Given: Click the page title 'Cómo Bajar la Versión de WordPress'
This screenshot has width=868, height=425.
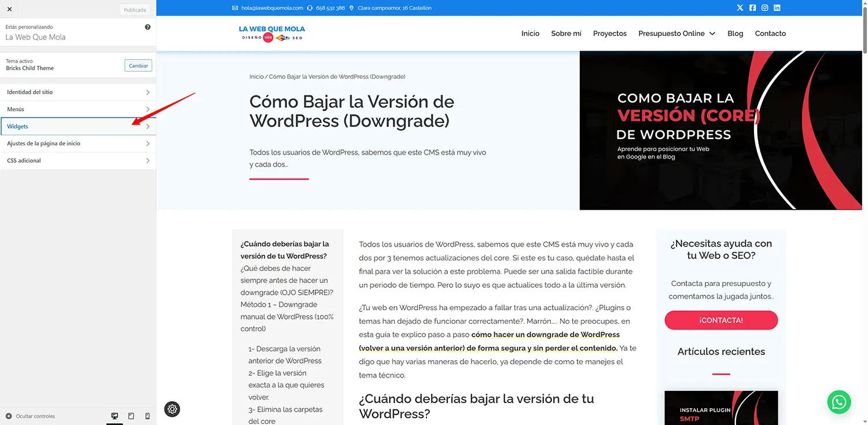Looking at the screenshot, I should (352, 111).
